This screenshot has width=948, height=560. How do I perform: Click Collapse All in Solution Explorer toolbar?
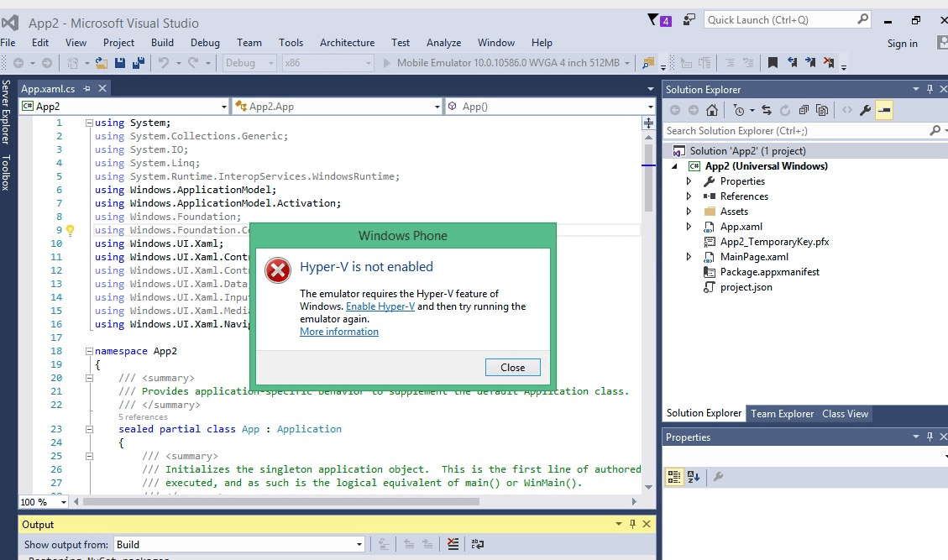click(804, 110)
